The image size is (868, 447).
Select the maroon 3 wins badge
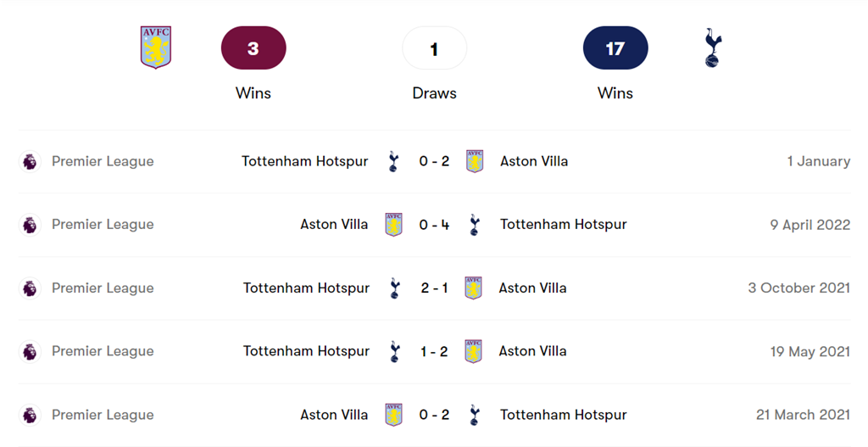(x=253, y=48)
